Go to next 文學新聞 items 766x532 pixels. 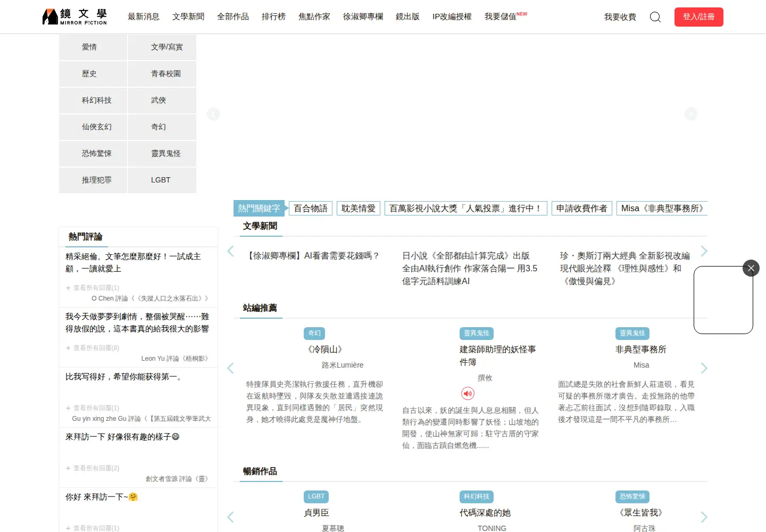pos(704,251)
